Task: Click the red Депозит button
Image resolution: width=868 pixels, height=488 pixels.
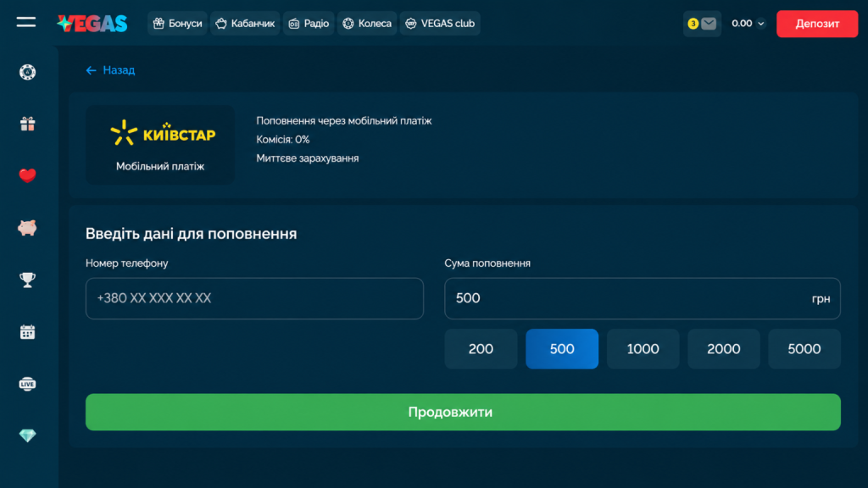Action: [817, 24]
